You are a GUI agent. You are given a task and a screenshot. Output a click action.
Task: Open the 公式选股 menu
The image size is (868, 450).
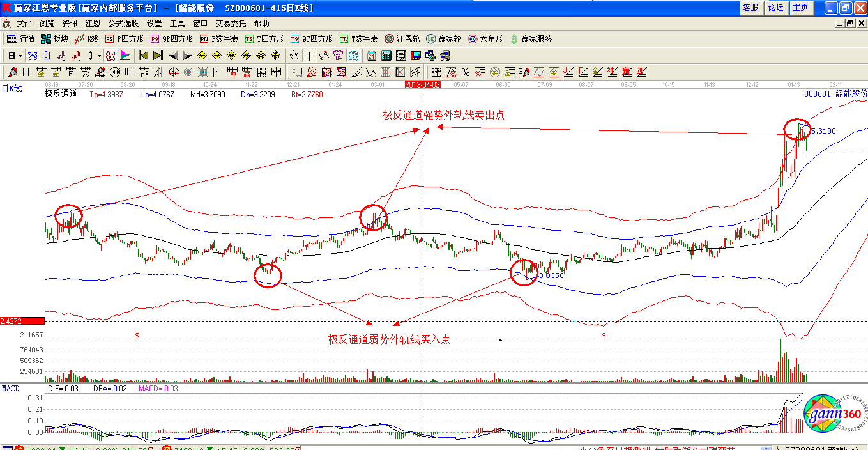coord(124,23)
